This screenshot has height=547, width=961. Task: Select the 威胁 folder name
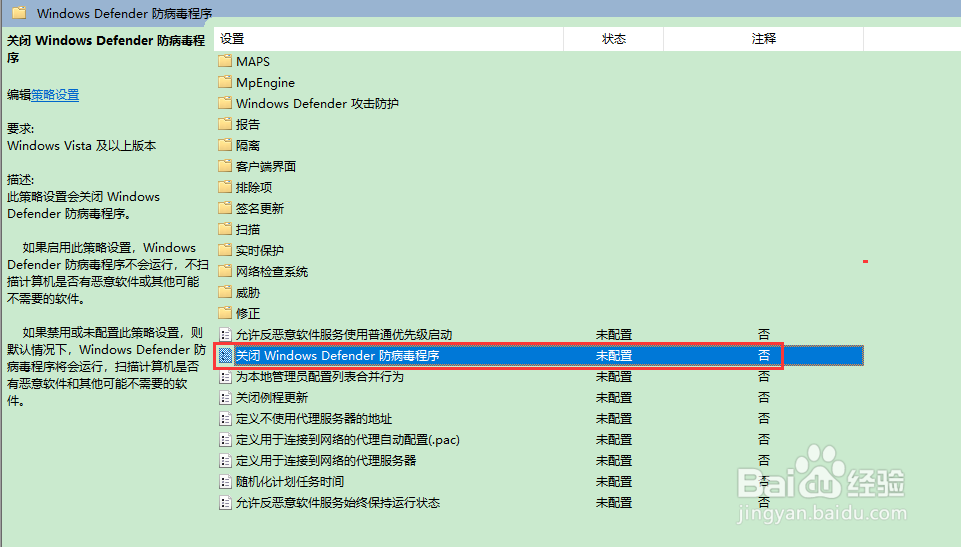click(x=248, y=292)
